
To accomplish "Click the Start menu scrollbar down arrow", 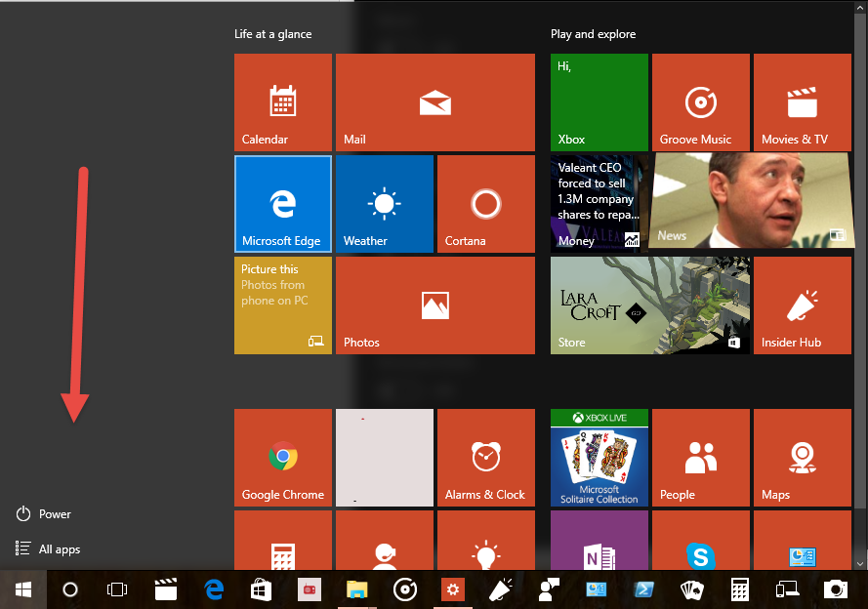I will point(859,564).
